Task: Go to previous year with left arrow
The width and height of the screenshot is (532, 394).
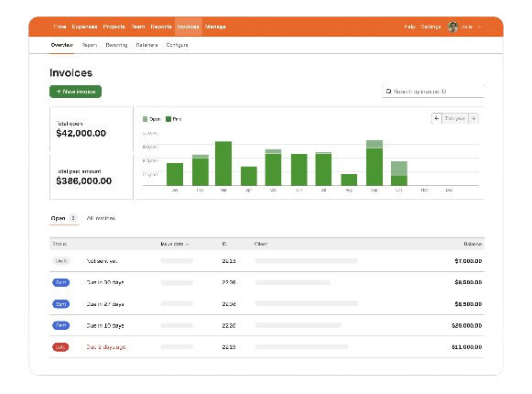Action: [437, 118]
